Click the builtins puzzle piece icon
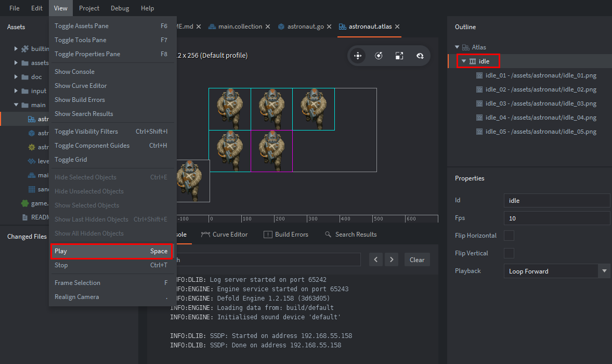 (x=25, y=49)
